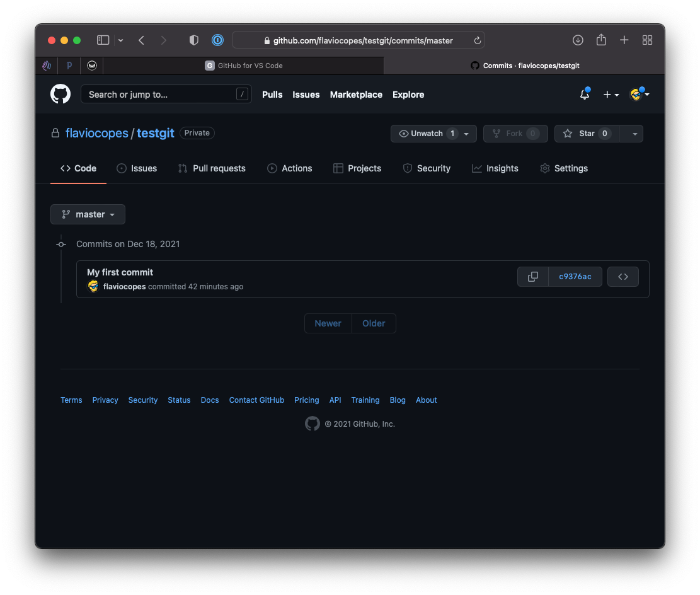
Task: Open the plus create-new dropdown
Action: (x=611, y=95)
